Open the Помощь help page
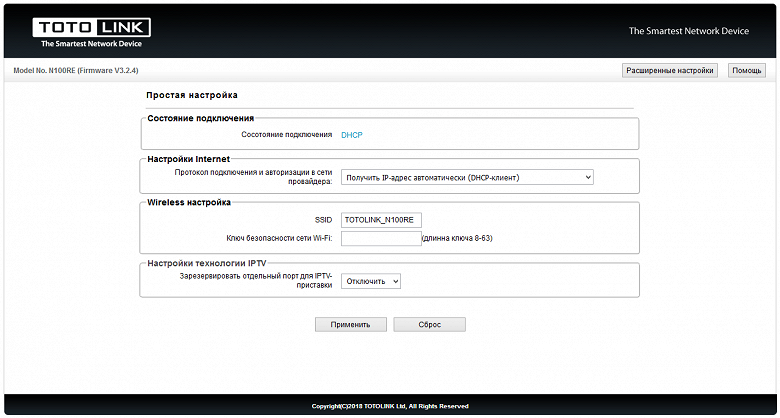Image resolution: width=780 pixels, height=418 pixels. 747,71
